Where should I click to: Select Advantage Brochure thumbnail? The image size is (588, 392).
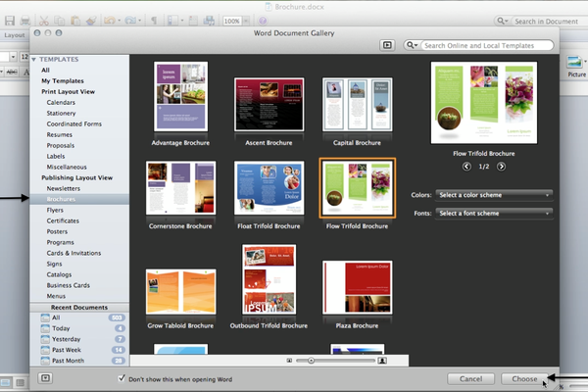click(x=180, y=97)
